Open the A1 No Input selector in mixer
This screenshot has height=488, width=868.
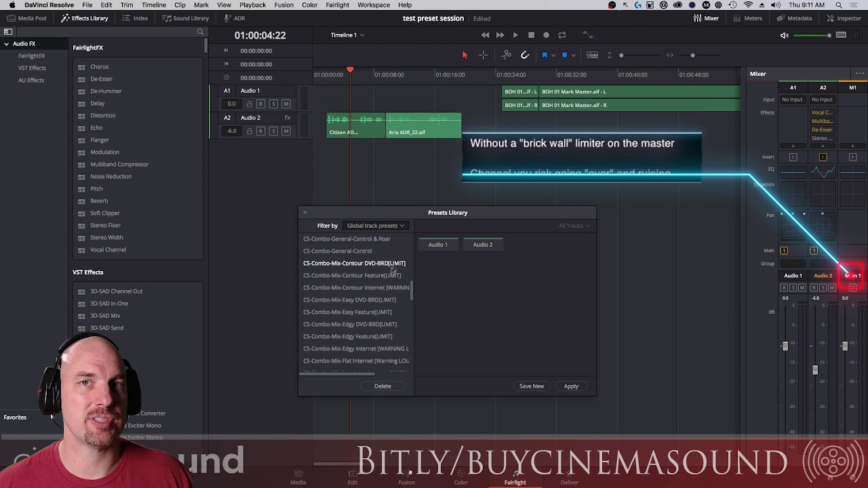(x=792, y=100)
